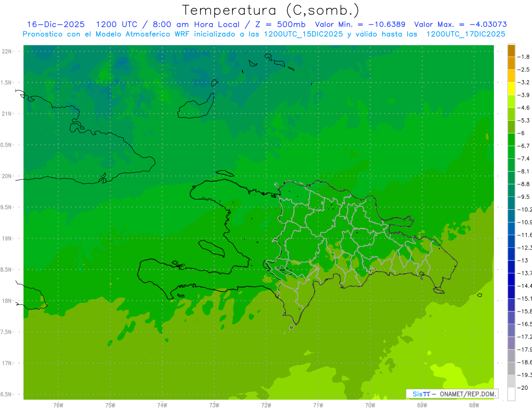Image resolution: width=532 pixels, height=411 pixels.
Task: Click the "1.5N" latitude label
Action: (x=7, y=82)
